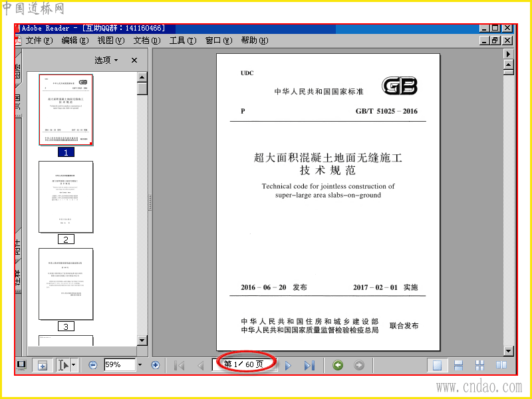Expand the 选项 options dropdown
Screen dimensions: 532x399
[x=106, y=61]
